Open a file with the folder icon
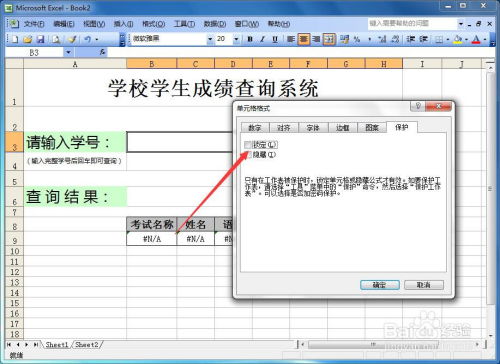Viewport: 500px width, 364px height. point(28,39)
